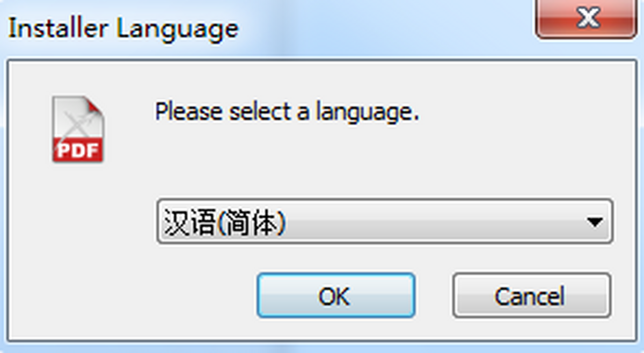This screenshot has width=644, height=353.
Task: Click the black triangle in language selector
Action: (x=594, y=221)
